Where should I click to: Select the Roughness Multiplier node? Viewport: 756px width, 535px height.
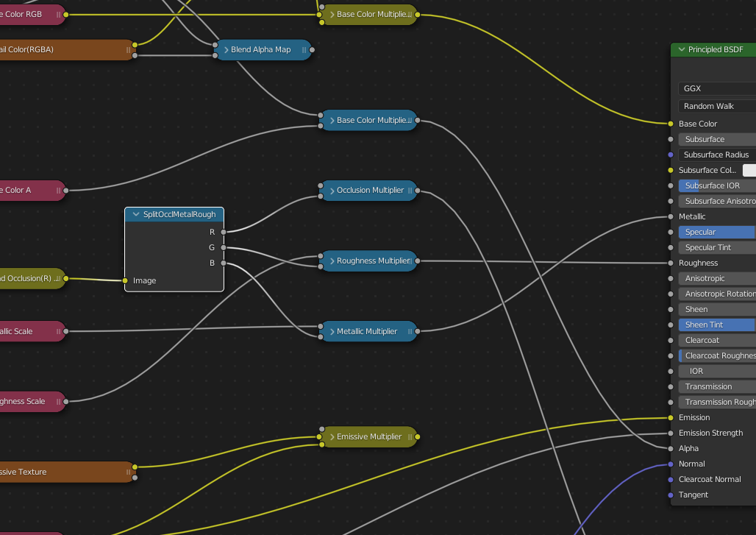(x=373, y=261)
